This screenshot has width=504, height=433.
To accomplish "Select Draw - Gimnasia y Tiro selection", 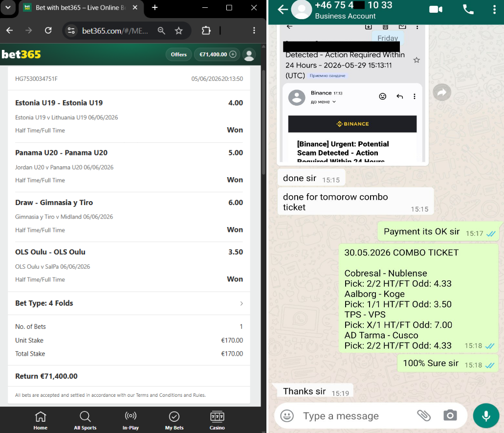I will pos(54,203).
